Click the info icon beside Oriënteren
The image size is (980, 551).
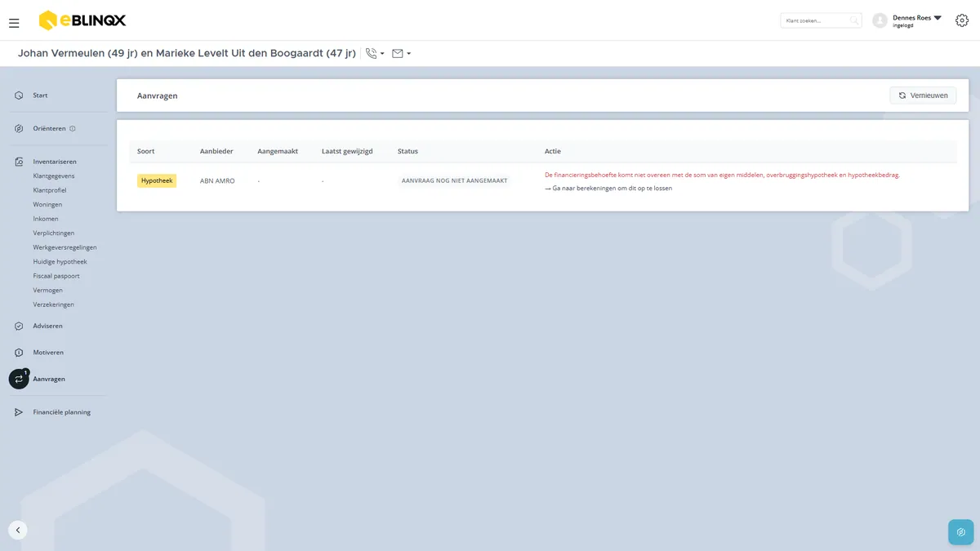point(73,129)
